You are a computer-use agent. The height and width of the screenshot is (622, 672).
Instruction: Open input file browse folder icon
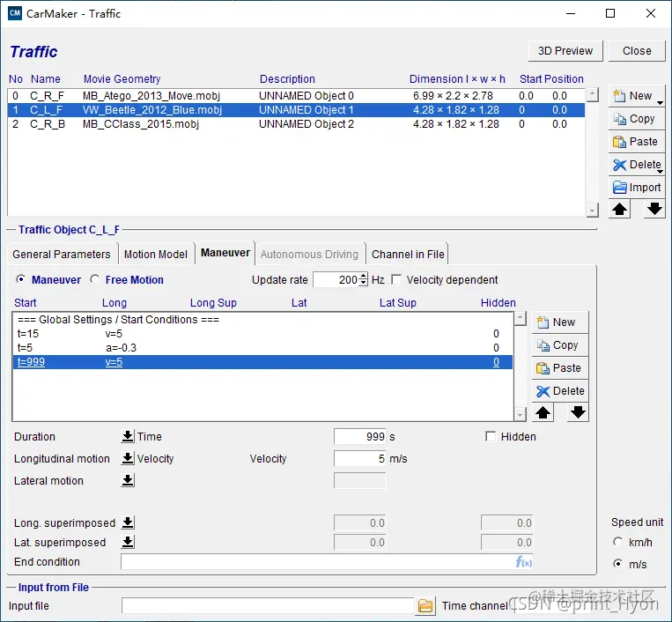(425, 606)
